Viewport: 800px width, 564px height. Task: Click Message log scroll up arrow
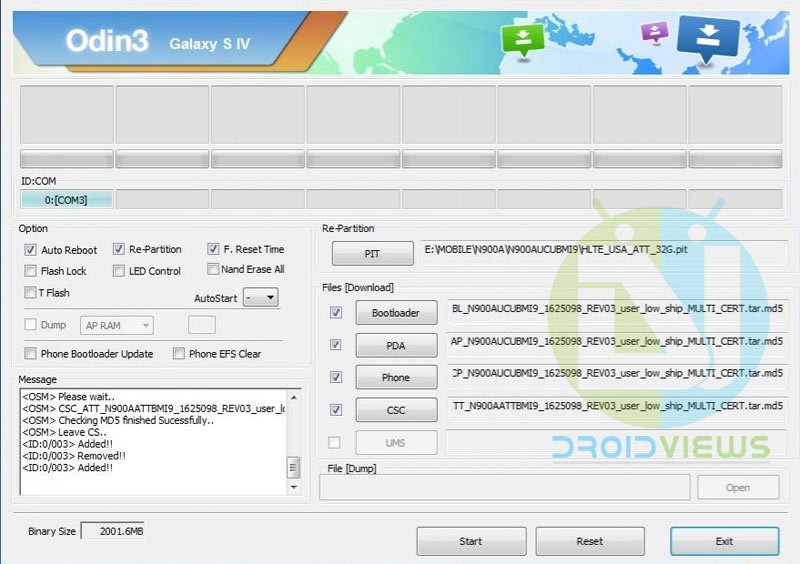(294, 397)
